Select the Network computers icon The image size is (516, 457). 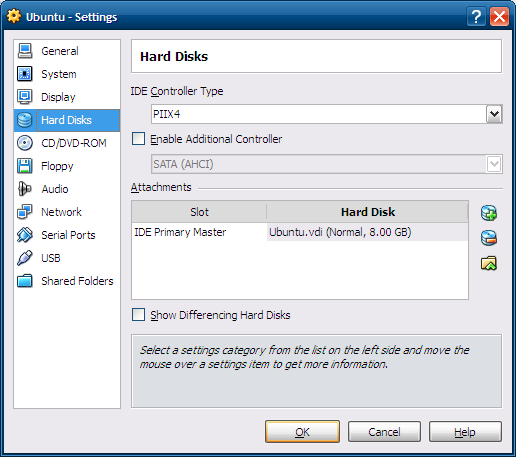tap(25, 212)
